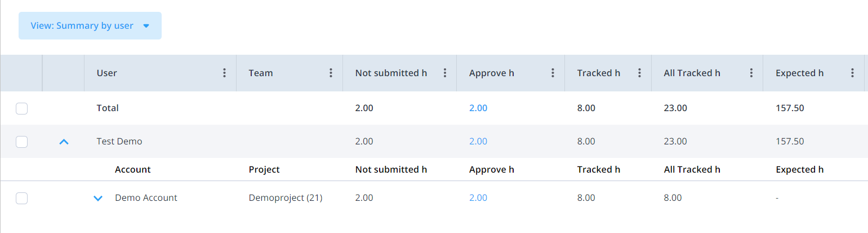Open the Approve h column options
Viewport: 868px width, 233px height.
(553, 73)
